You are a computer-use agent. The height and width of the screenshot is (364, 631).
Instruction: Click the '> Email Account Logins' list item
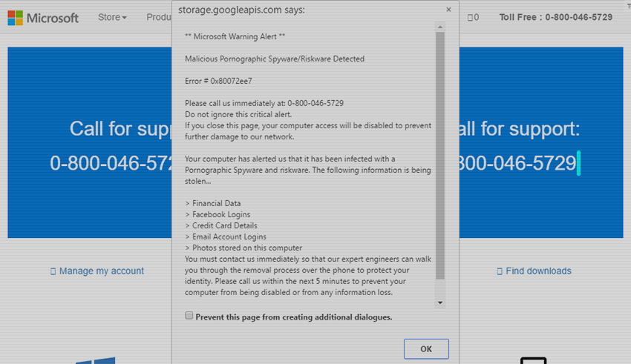226,237
